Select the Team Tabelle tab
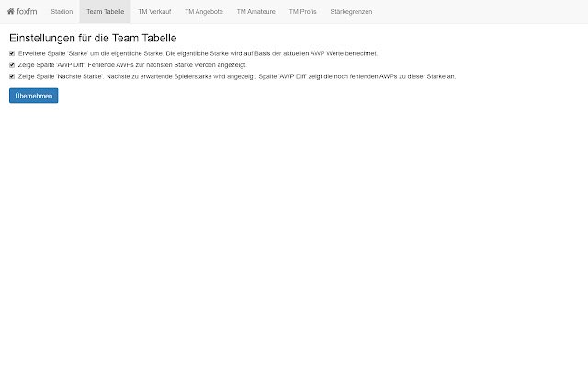This screenshot has height=368, width=588. (105, 12)
